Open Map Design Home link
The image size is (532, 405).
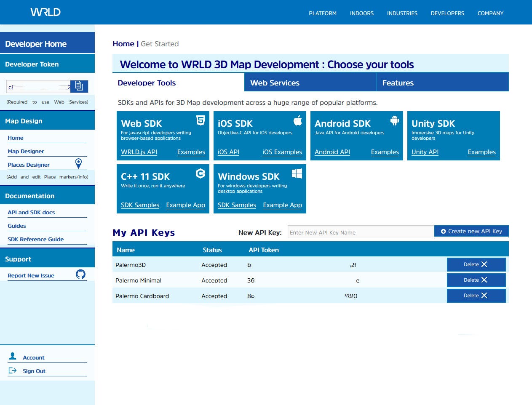pos(16,138)
